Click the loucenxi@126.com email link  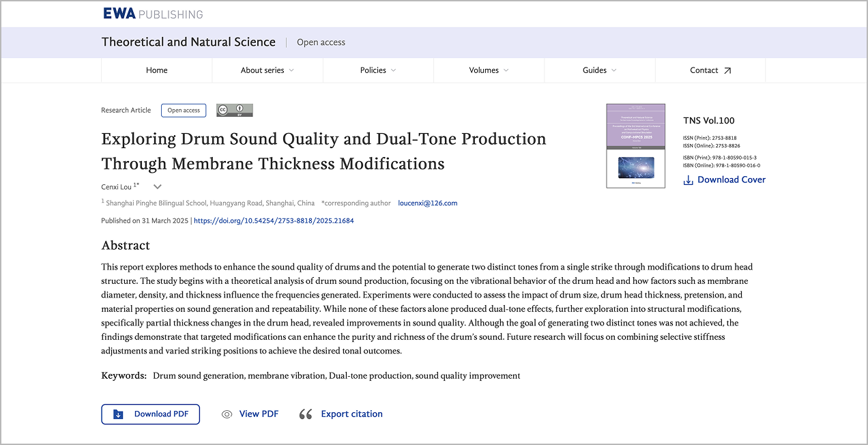tap(428, 203)
